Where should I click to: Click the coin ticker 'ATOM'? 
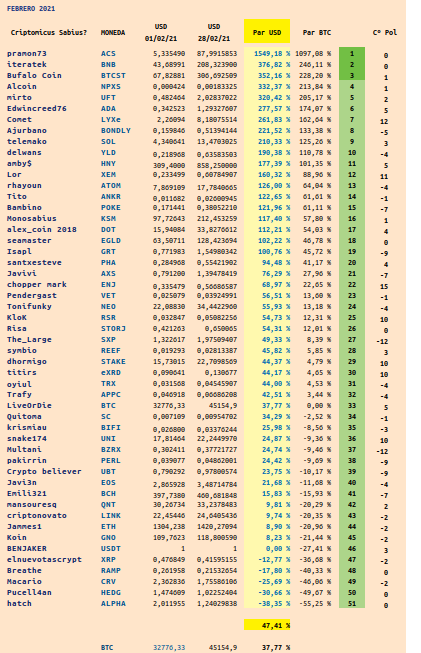111,185
